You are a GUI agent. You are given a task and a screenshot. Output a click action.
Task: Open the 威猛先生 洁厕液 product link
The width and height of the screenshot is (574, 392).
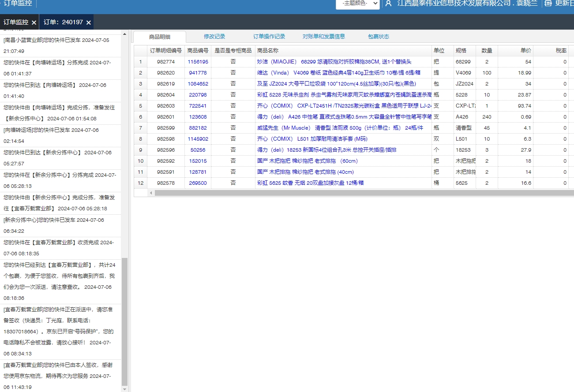(x=340, y=128)
